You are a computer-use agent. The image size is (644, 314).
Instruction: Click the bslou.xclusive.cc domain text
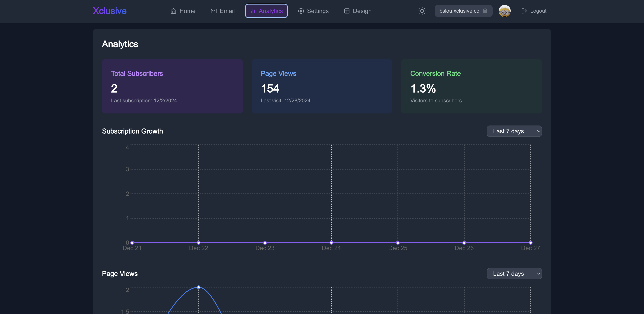tap(459, 11)
